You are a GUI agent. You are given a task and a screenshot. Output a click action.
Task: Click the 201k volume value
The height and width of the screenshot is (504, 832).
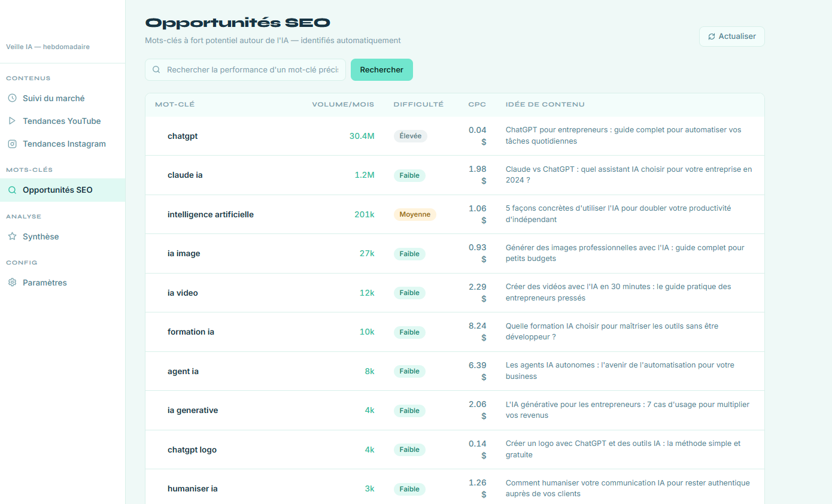pyautogui.click(x=365, y=214)
